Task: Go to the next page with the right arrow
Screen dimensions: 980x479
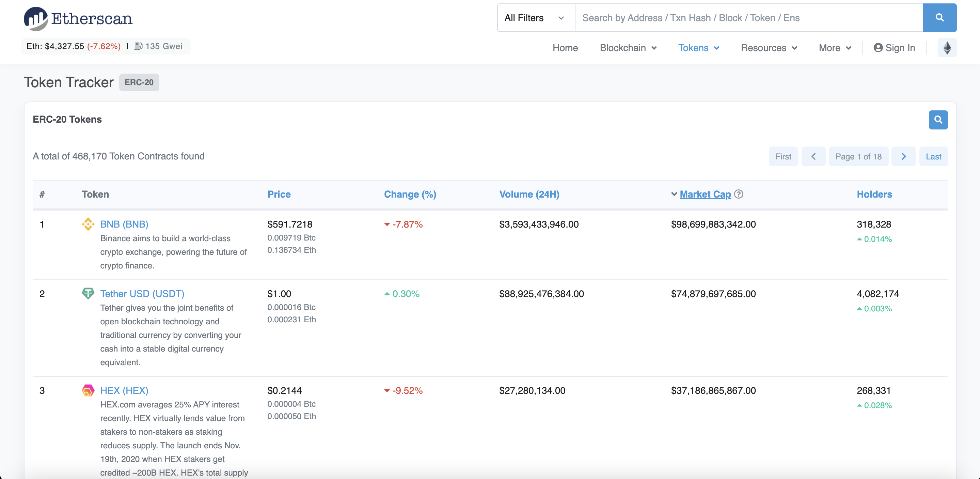Action: [x=903, y=156]
